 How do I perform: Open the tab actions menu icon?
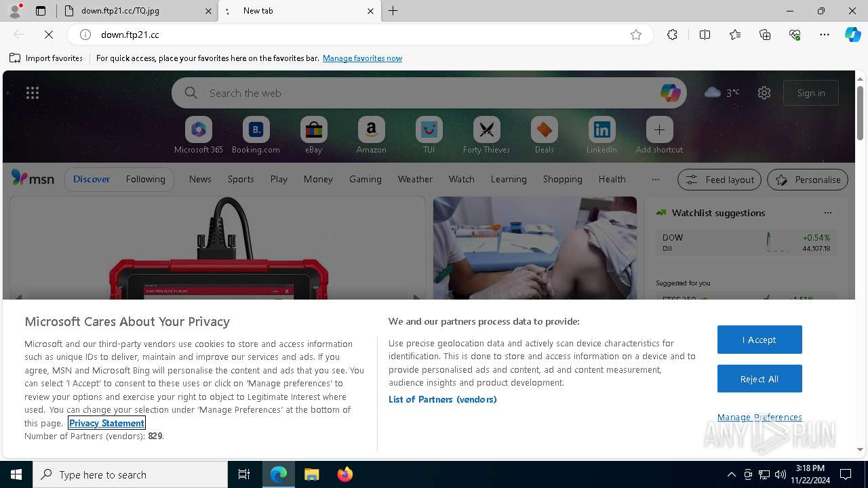(41, 11)
